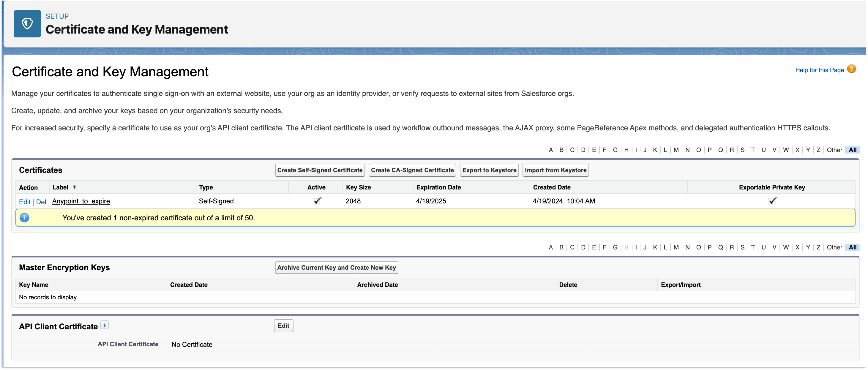The width and height of the screenshot is (868, 370).
Task: Click the info icon beside API Client Certificate
Action: pyautogui.click(x=105, y=325)
